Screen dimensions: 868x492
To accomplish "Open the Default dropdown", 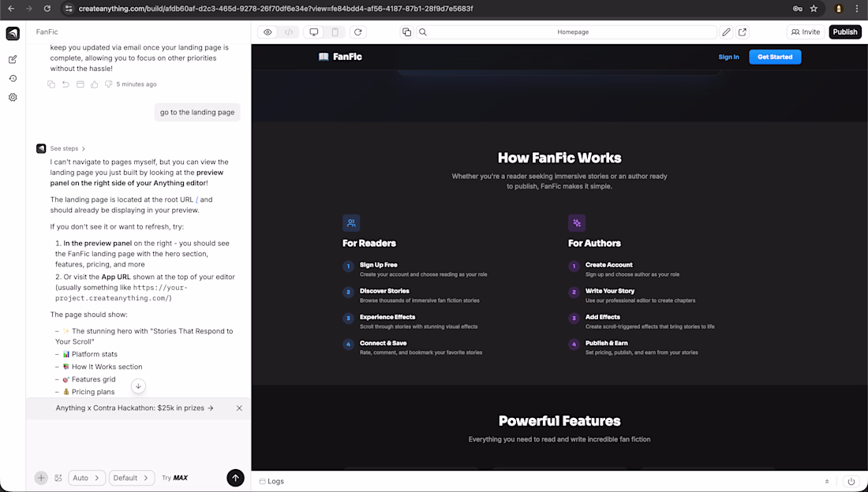I will [x=131, y=478].
